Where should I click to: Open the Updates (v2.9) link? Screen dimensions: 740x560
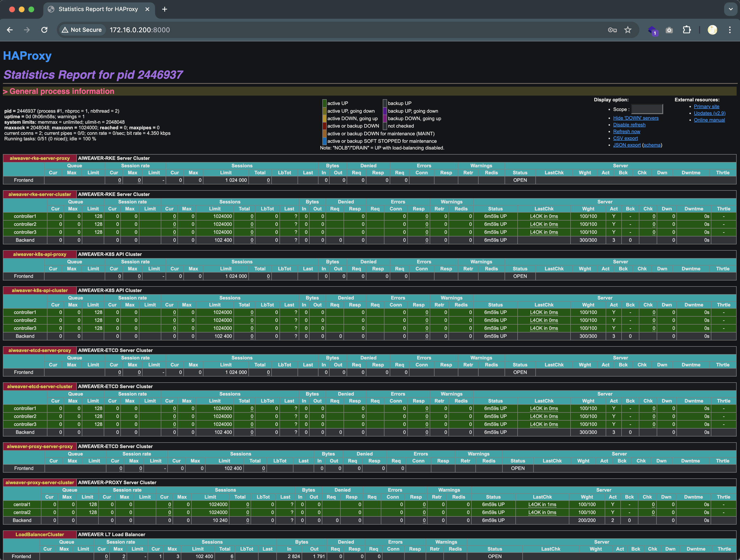[710, 113]
